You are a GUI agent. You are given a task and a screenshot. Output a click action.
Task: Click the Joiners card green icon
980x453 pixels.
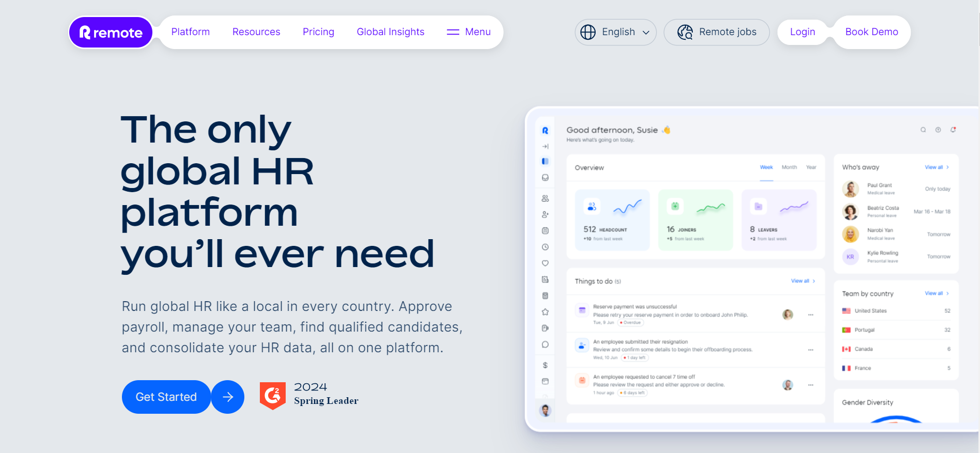675,206
